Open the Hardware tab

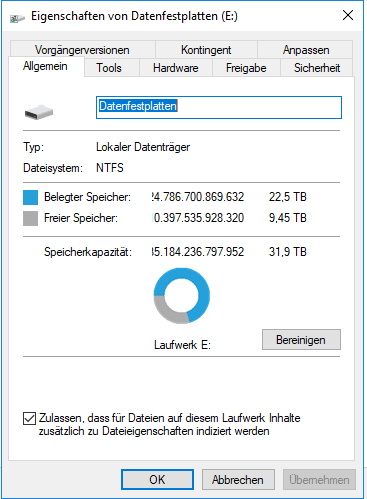pos(176,68)
